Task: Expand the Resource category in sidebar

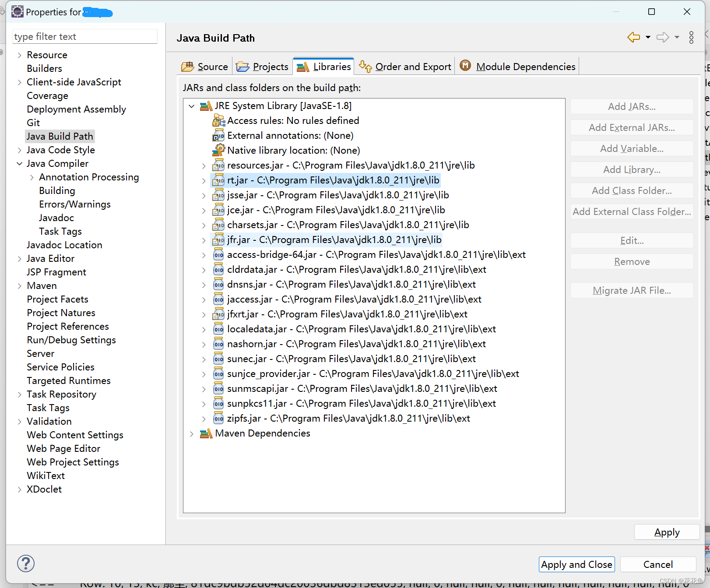Action: 19,55
